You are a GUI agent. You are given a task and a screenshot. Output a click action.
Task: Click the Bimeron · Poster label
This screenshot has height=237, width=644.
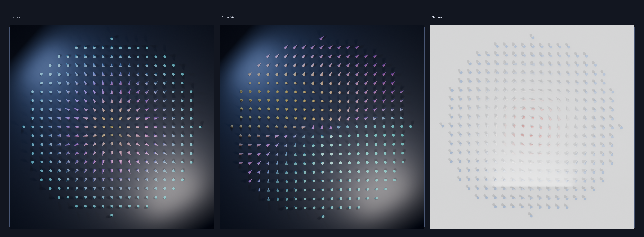(x=228, y=17)
